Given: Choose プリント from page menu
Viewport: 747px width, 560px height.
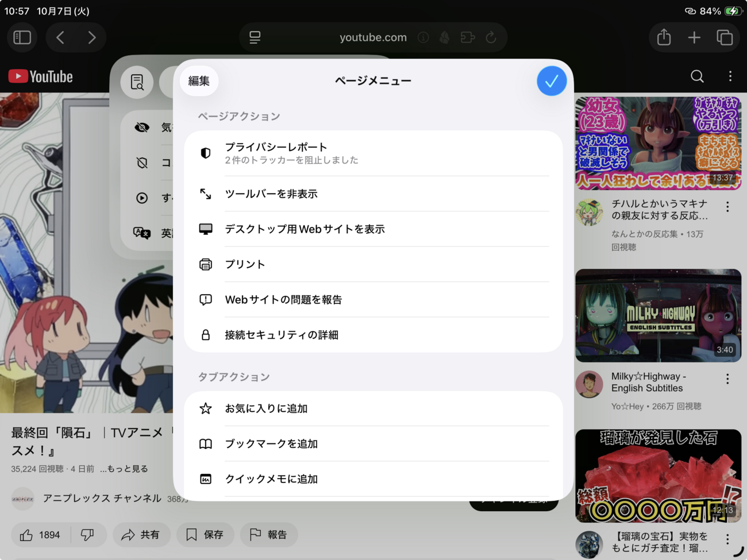Looking at the screenshot, I should coord(373,264).
